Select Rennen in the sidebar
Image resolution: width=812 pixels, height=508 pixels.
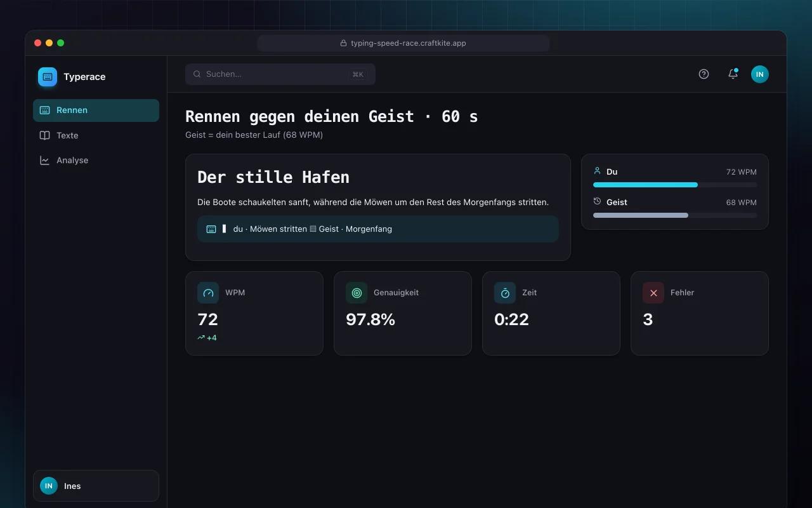96,110
